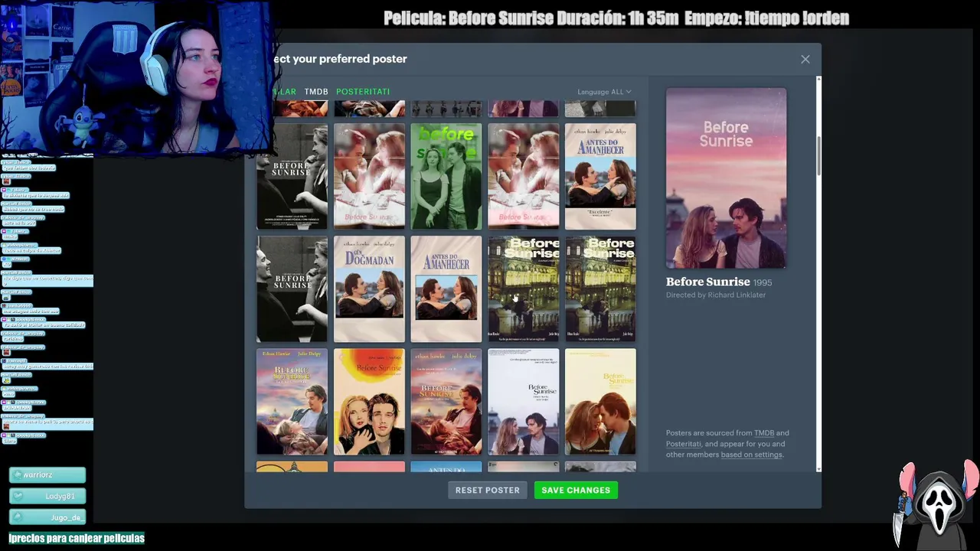Click the 1995 release year
Image resolution: width=980 pixels, height=551 pixels.
coord(763,282)
